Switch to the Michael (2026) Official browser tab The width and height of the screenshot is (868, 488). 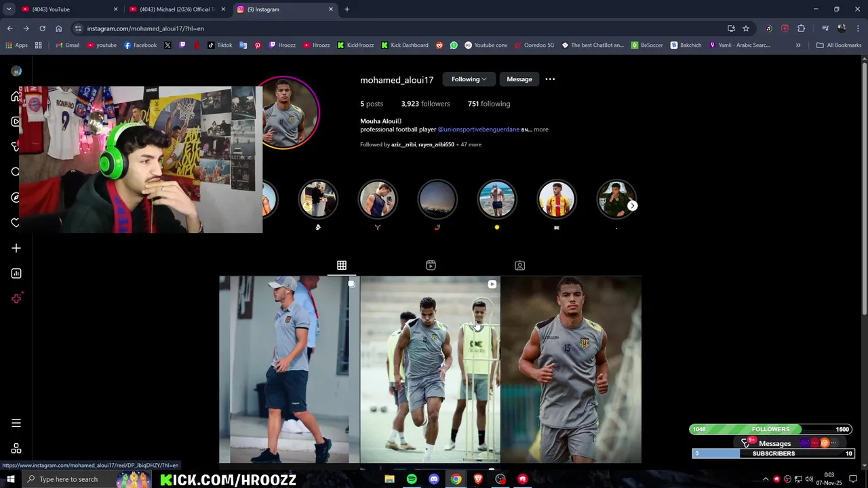[x=176, y=9]
